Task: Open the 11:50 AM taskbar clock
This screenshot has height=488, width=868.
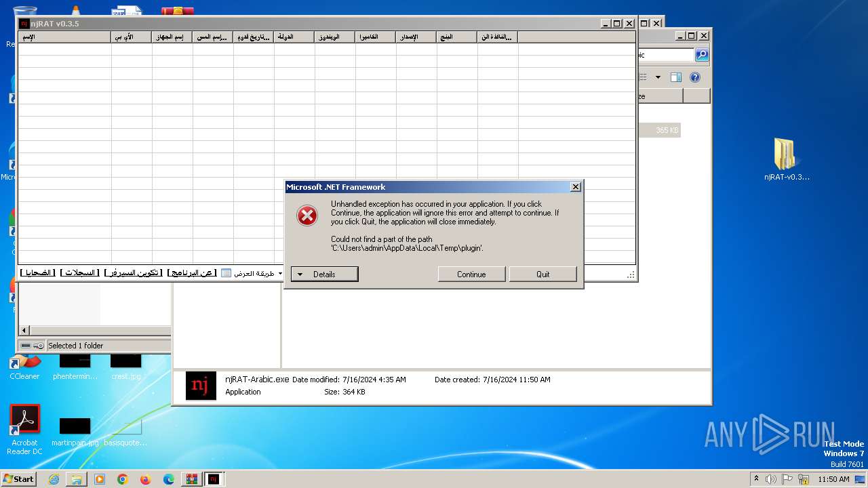Action: click(x=833, y=479)
